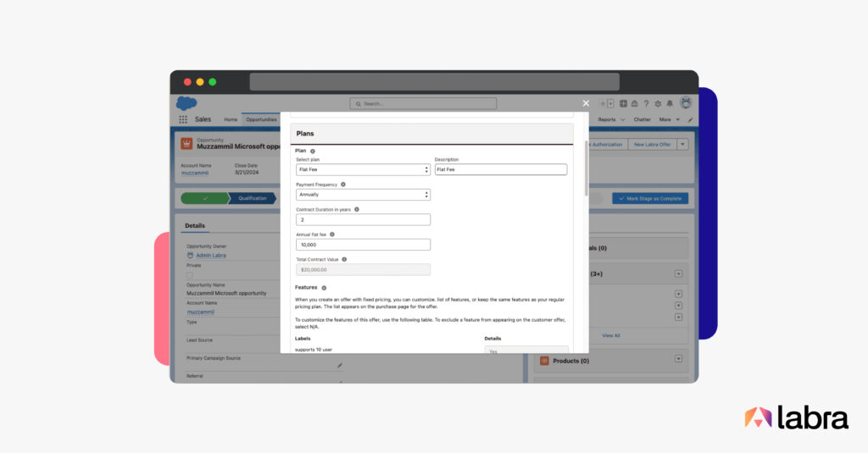This screenshot has width=868, height=453.
Task: Click the completed green stage in path
Action: [x=205, y=198]
